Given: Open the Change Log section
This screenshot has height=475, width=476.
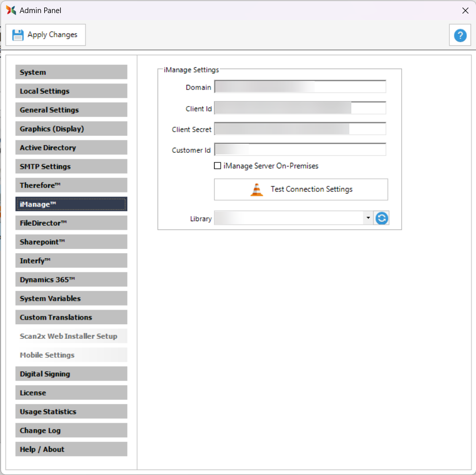Looking at the screenshot, I should pos(71,430).
